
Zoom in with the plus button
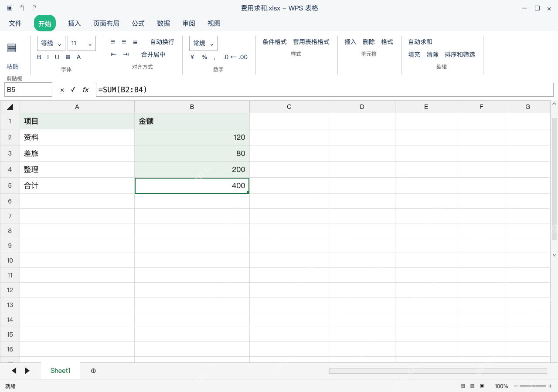[550, 386]
